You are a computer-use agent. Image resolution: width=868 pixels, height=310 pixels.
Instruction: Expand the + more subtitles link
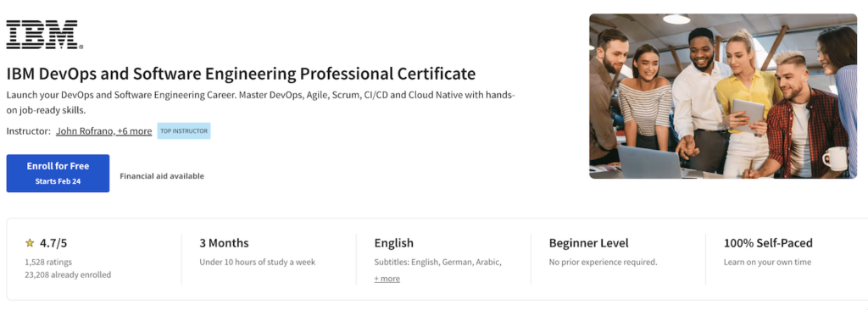[x=387, y=279]
